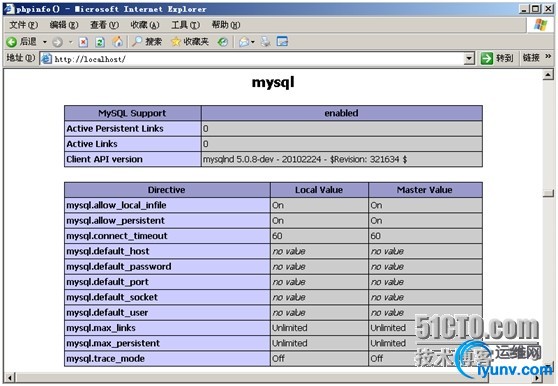Expand the address bar dropdown arrow
The image size is (558, 386).
click(x=469, y=58)
